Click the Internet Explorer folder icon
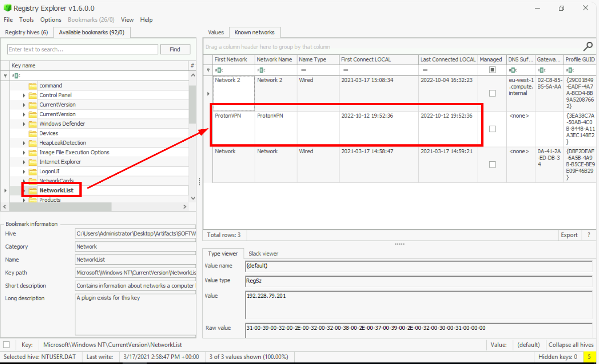 pyautogui.click(x=33, y=162)
